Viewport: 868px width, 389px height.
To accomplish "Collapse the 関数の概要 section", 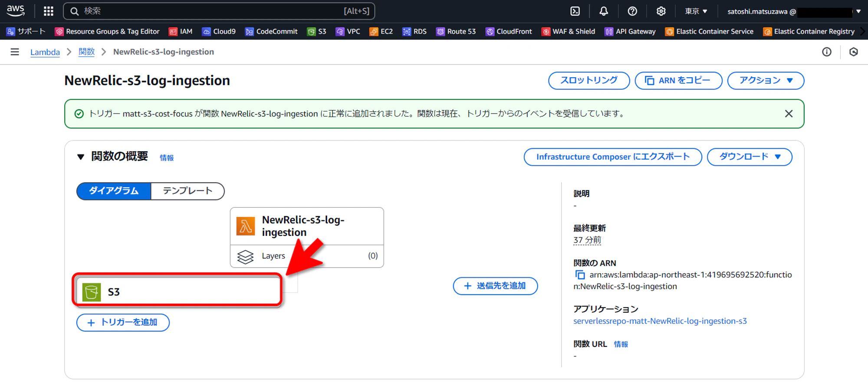I will (81, 157).
